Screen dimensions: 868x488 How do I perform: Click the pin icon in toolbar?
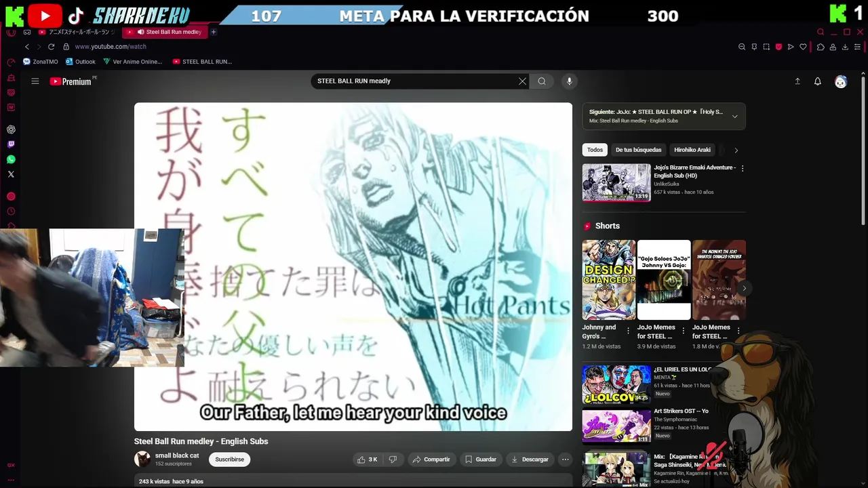pos(754,47)
